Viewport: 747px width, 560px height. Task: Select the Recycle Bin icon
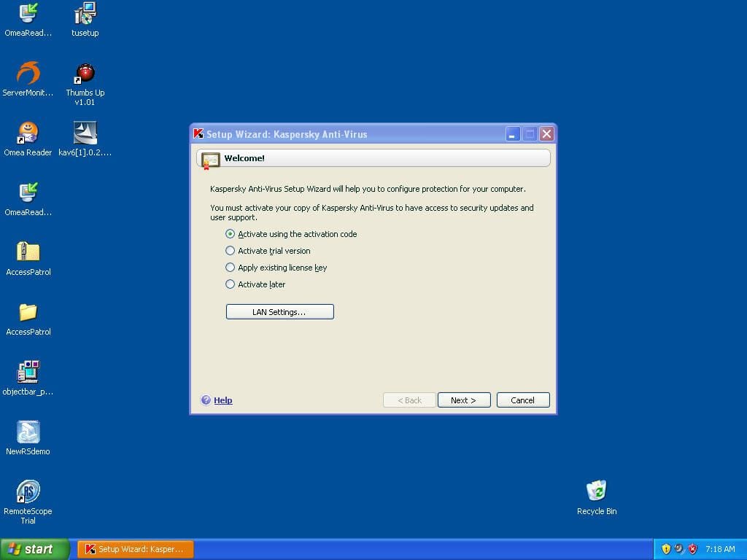tap(597, 491)
